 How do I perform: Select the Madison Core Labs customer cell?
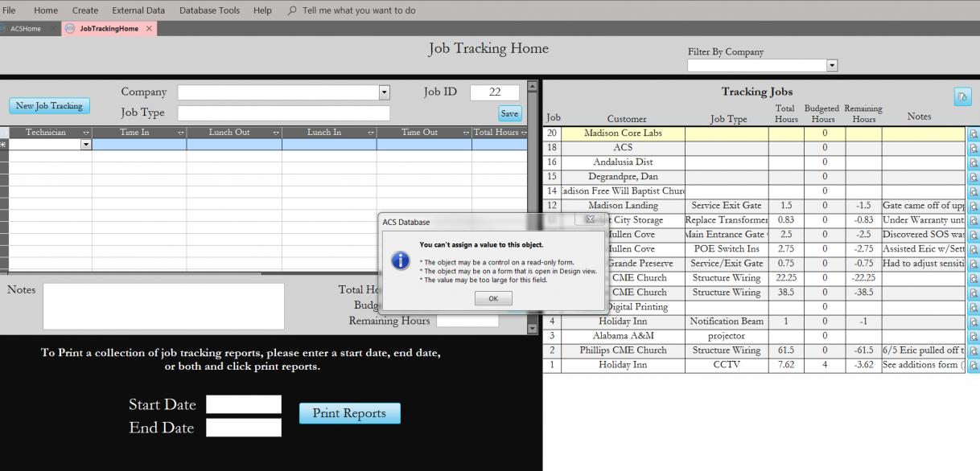(x=623, y=133)
